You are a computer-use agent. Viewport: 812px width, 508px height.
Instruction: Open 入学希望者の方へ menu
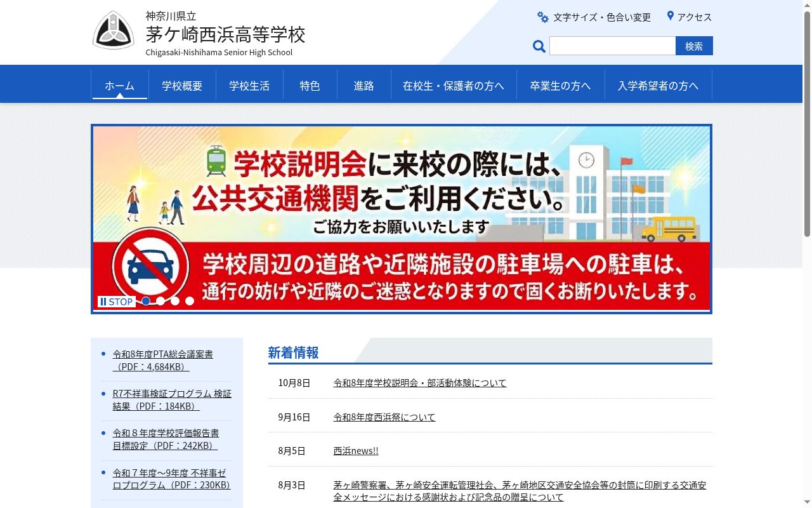pos(658,85)
